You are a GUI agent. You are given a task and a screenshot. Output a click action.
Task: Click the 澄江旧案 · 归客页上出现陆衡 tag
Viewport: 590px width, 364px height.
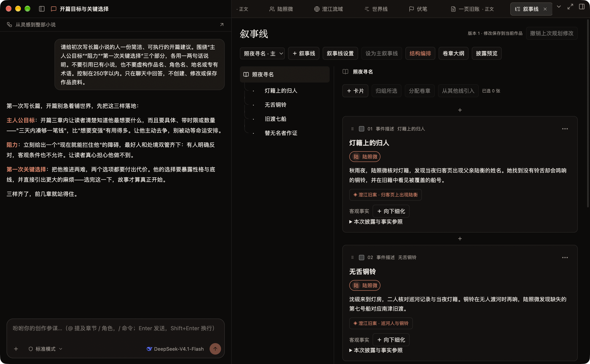click(x=386, y=195)
